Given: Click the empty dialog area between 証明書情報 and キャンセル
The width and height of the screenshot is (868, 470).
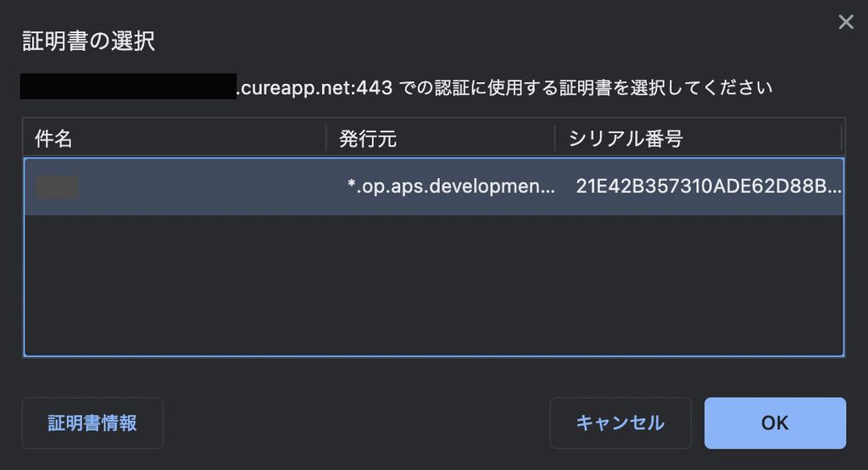Looking at the screenshot, I should pyautogui.click(x=357, y=422).
